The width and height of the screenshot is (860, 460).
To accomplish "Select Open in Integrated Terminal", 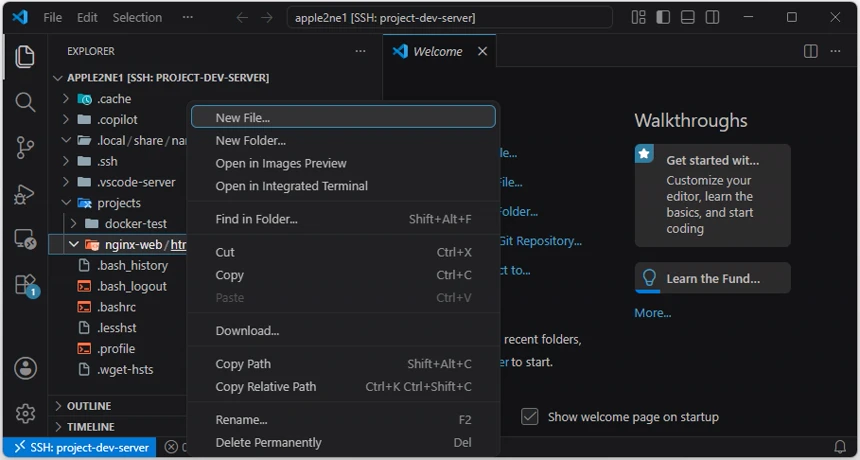I will pos(343,186).
